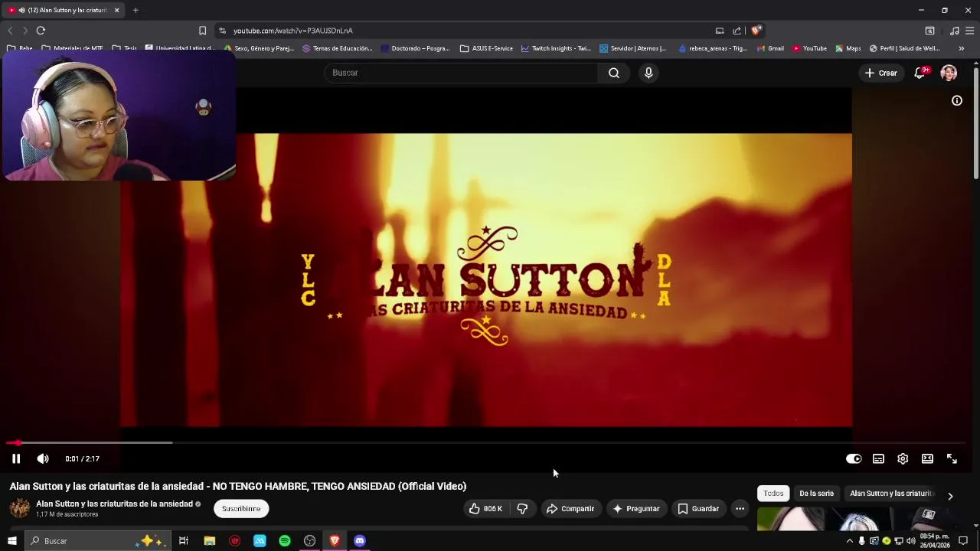The width and height of the screenshot is (980, 551).
Task: Switch to theater mode view
Action: point(927,458)
